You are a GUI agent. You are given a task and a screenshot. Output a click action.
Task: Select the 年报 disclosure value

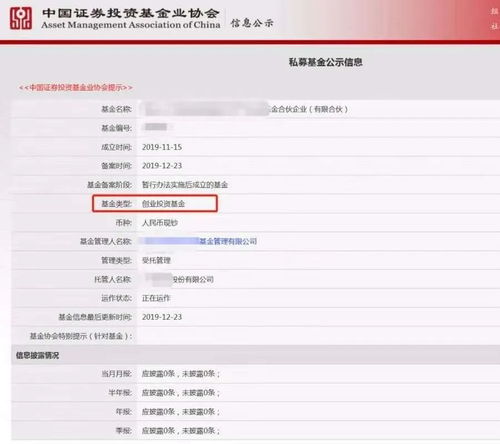[x=181, y=412]
